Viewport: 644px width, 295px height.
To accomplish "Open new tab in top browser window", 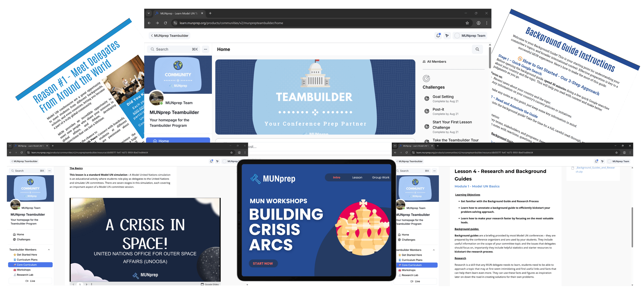I will [210, 13].
